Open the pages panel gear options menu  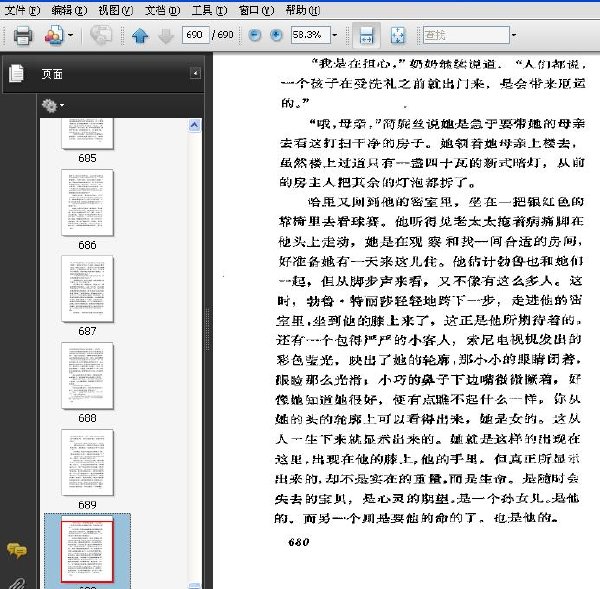tap(52, 106)
